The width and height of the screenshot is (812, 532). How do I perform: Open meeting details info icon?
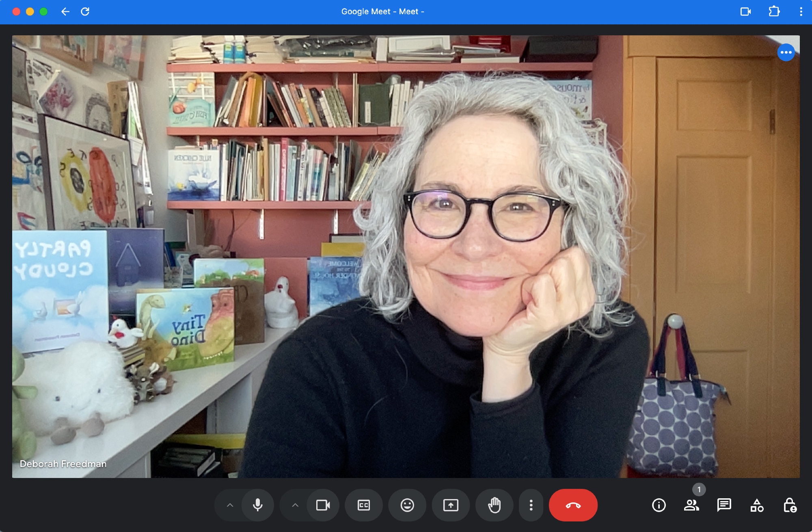pyautogui.click(x=659, y=505)
